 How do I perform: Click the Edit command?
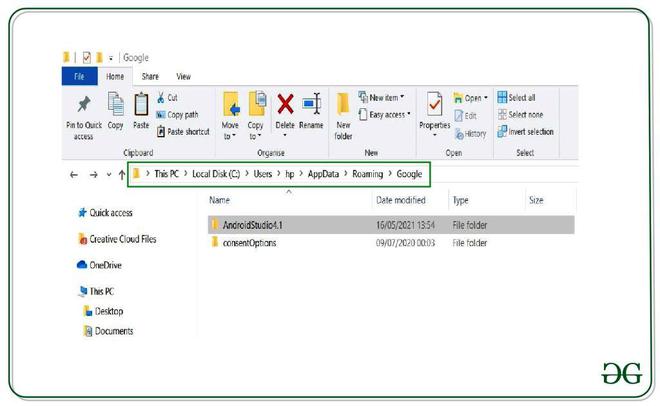(466, 116)
